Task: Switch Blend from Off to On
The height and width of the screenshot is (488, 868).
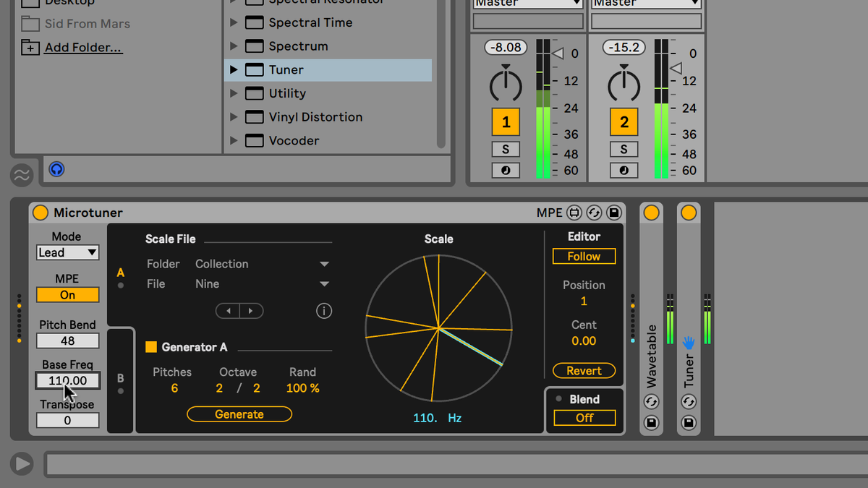Action: click(x=584, y=418)
